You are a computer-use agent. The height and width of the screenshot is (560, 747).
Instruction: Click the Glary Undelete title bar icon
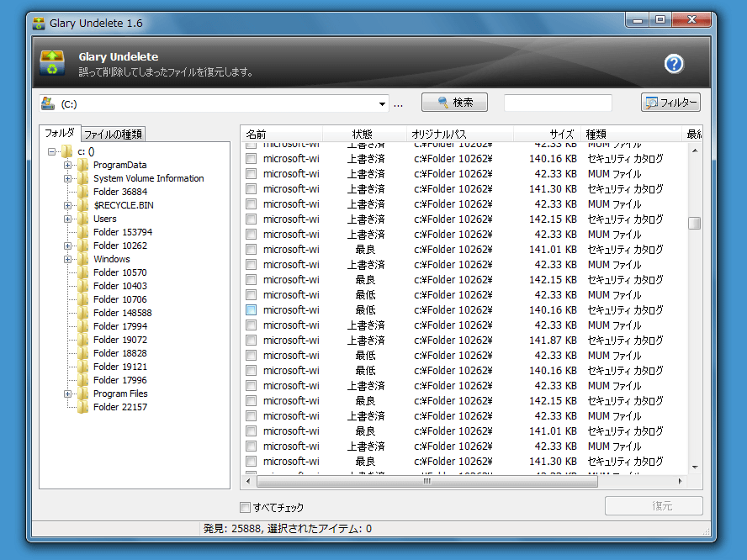click(39, 23)
